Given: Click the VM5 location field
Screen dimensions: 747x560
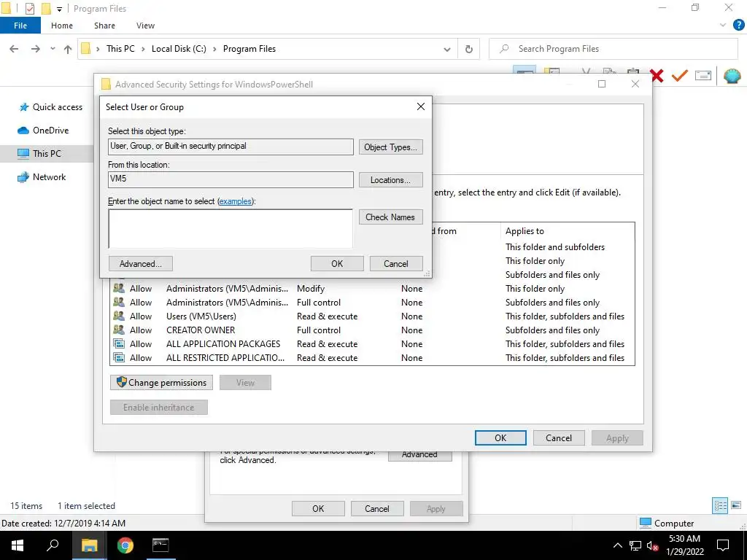Looking at the screenshot, I should tap(231, 179).
